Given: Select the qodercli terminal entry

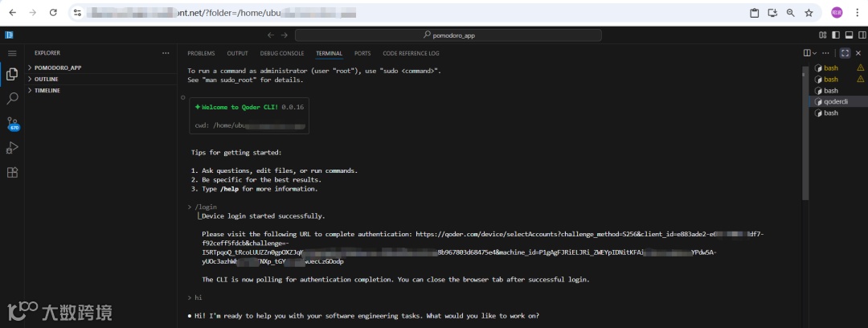Looking at the screenshot, I should coord(838,101).
